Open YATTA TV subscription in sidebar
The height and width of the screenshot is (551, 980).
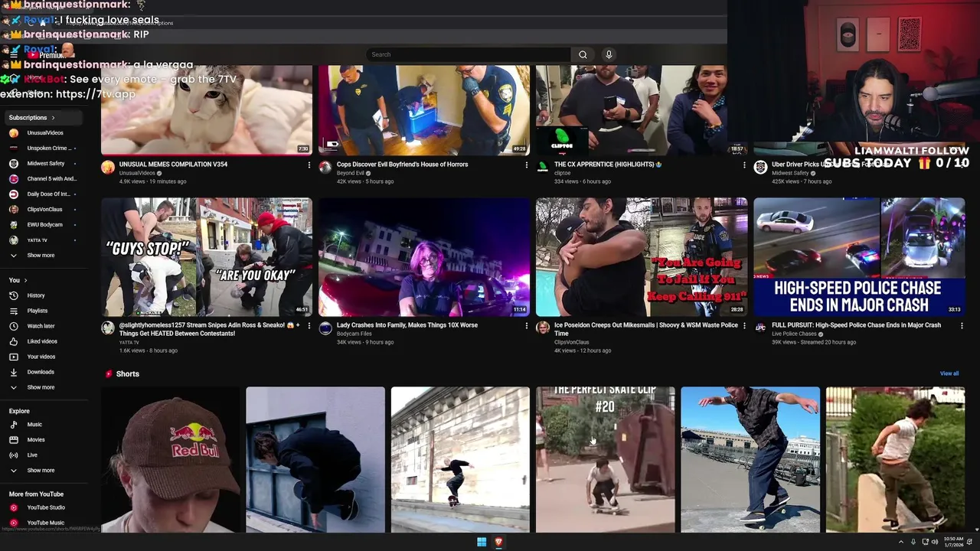coord(37,240)
